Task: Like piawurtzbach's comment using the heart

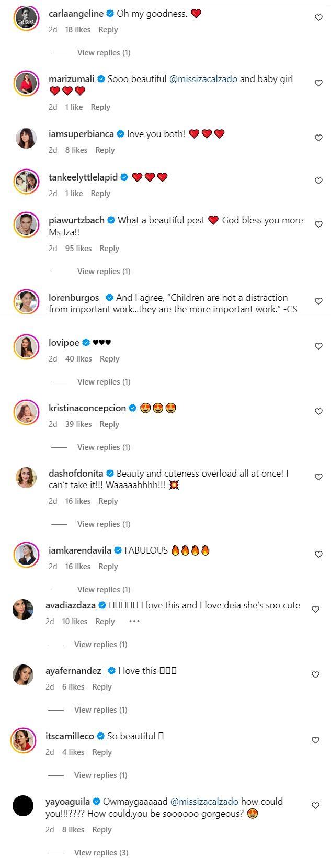Action: pos(318,224)
